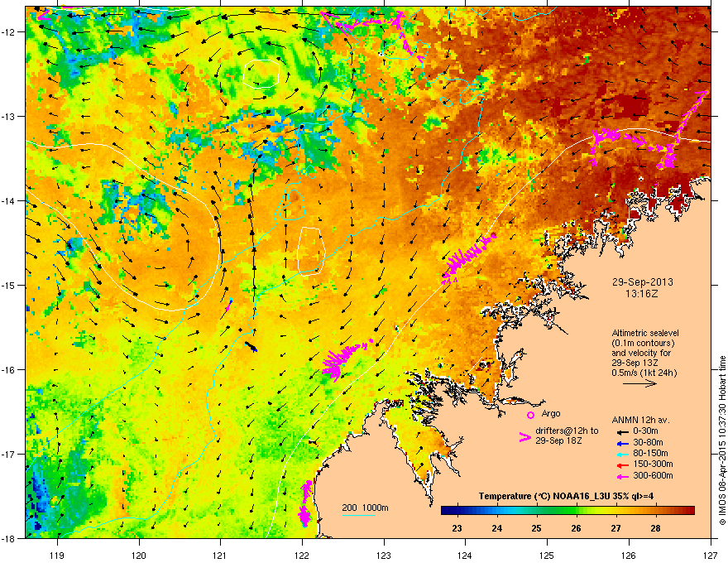This screenshot has width=728, height=563.
Task: Click the '13:16Z' time label
Action: [642, 294]
